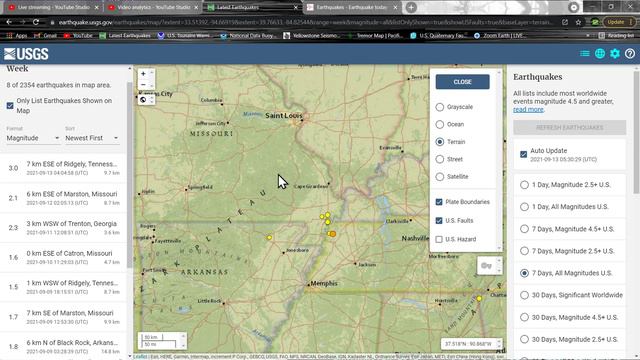Select 30 Days, Magnitude 4.5+ U.S. feed
This screenshot has height=360, width=640.
click(x=524, y=317)
